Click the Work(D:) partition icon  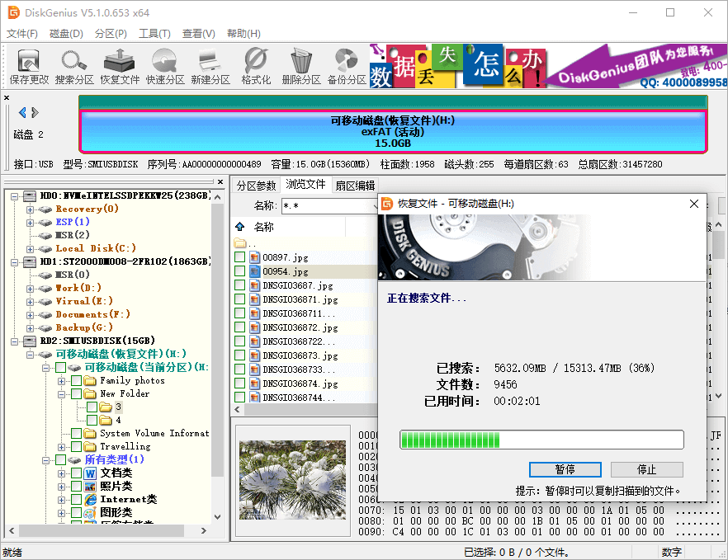point(45,288)
